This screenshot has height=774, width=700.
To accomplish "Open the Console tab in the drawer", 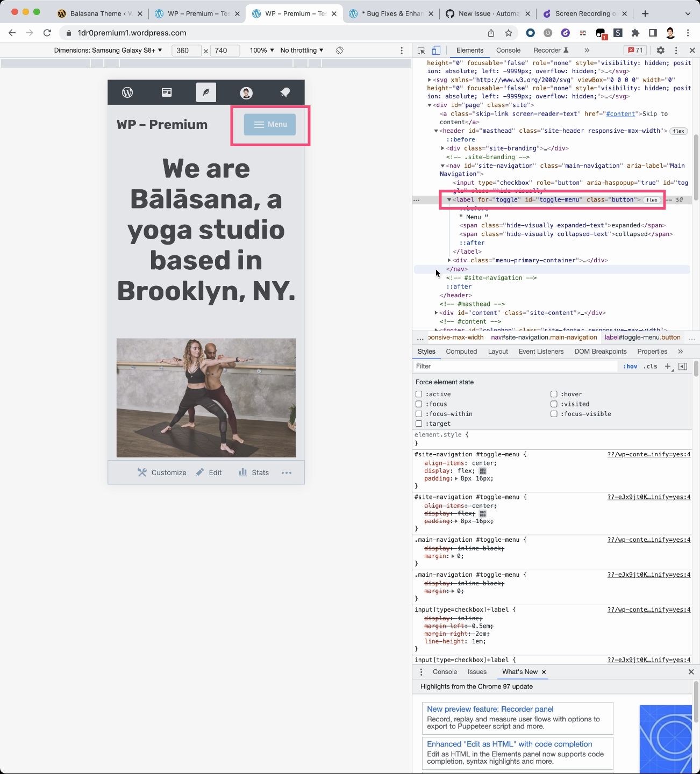I will point(444,672).
